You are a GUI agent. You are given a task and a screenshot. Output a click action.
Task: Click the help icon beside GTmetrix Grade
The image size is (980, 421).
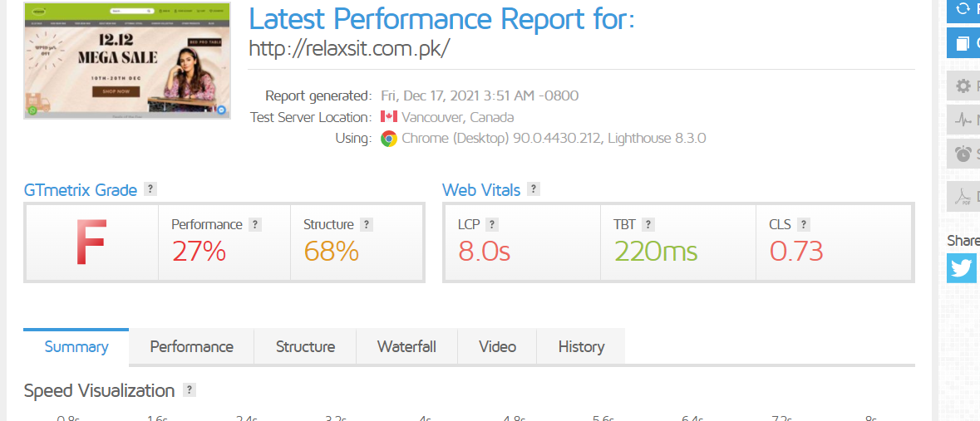[x=150, y=189]
